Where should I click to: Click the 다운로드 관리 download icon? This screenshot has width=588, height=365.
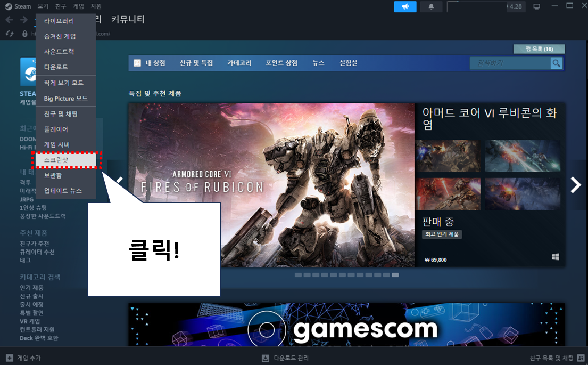265,358
